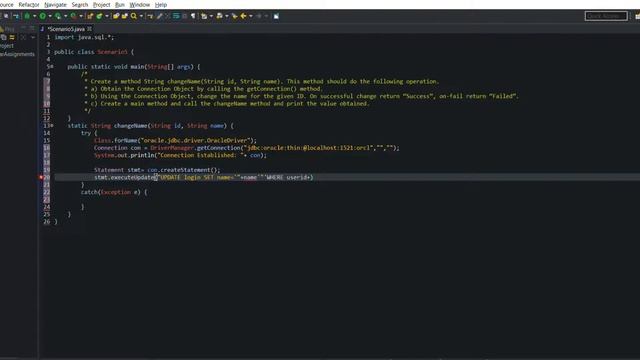Click 'DriverManager' on line 16
Screen dimensions: 640x360
tap(172, 148)
